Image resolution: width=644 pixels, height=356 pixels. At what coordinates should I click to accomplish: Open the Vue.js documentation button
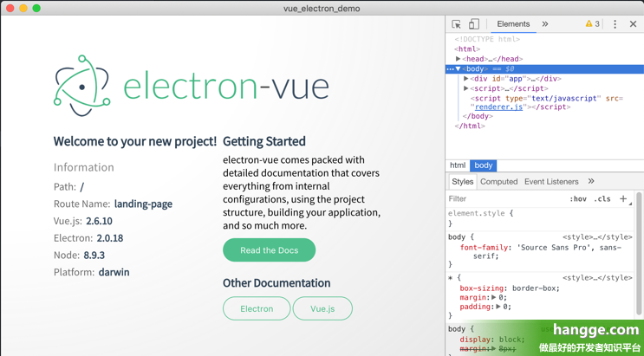(322, 308)
